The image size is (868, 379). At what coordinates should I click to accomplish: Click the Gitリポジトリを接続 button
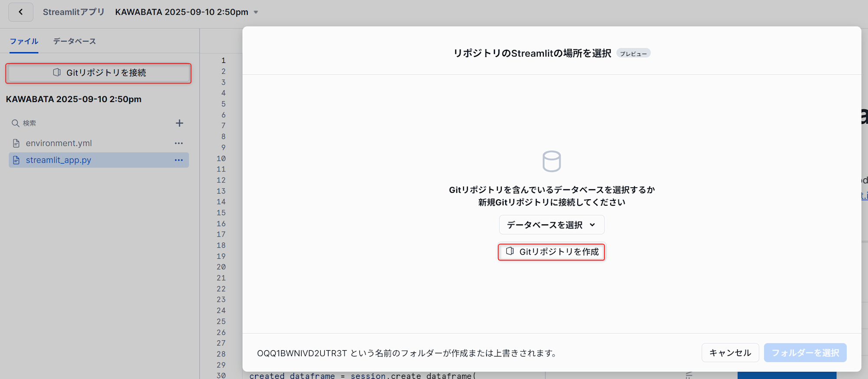click(99, 73)
